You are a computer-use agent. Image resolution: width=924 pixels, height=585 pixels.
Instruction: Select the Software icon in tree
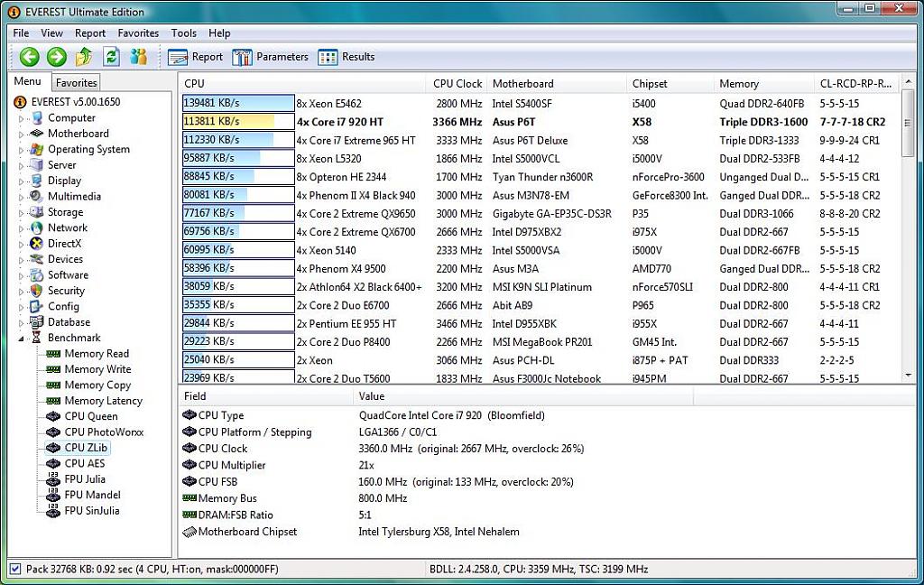(36, 274)
